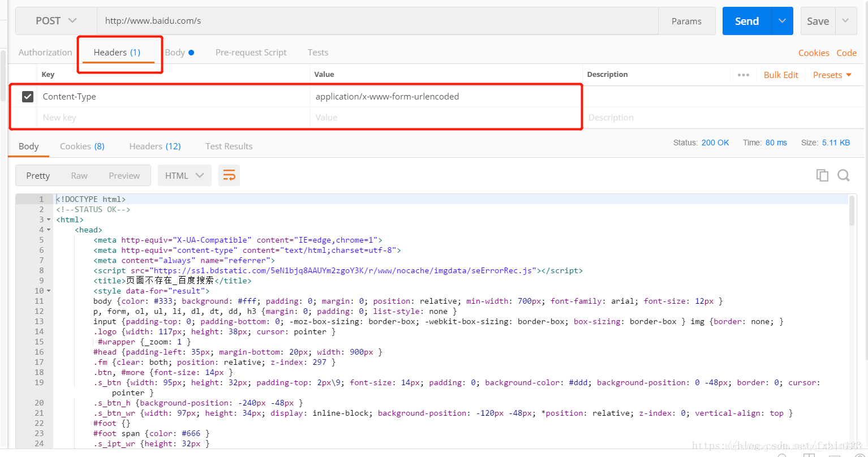This screenshot has width=868, height=457.
Task: Click the Status 200 OK text
Action: tap(701, 143)
